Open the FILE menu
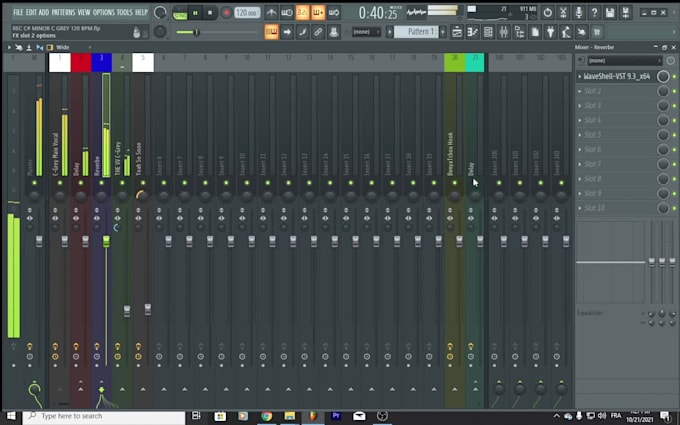The image size is (680, 425). click(18, 12)
